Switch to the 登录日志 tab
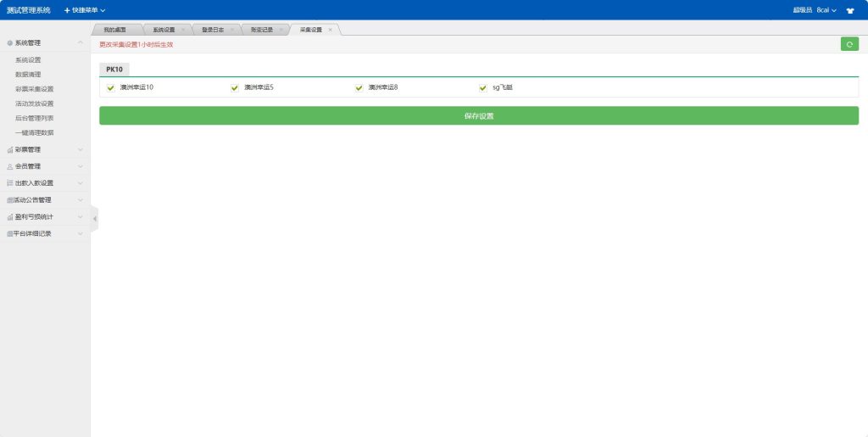Viewport: 868px width, 437px height. tap(213, 30)
